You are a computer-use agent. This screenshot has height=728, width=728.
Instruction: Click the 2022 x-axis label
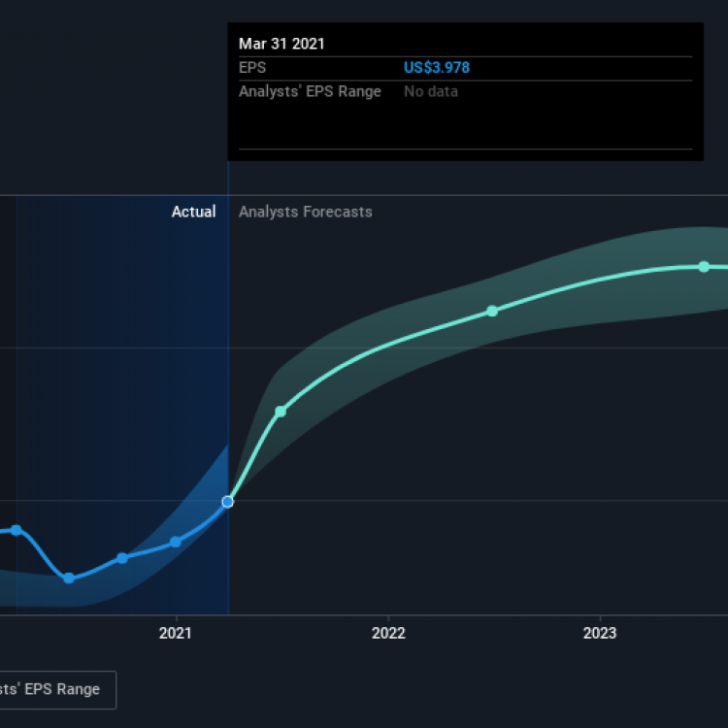(388, 633)
